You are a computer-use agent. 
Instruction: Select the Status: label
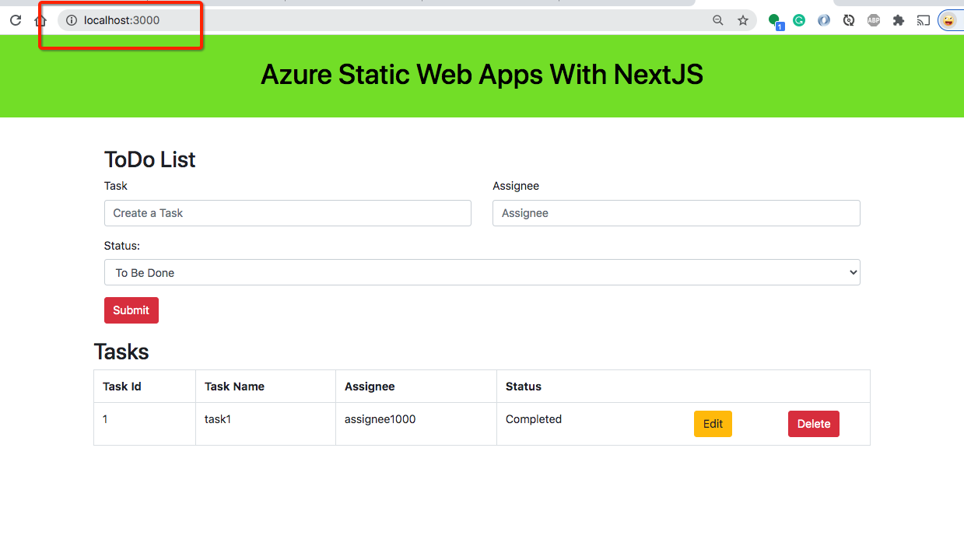point(122,246)
